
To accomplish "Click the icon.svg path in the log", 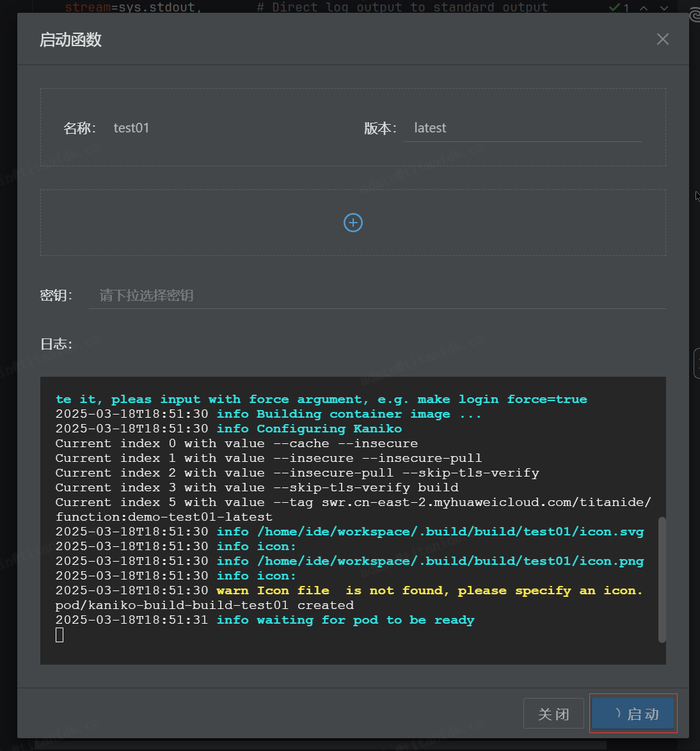I will [x=450, y=532].
